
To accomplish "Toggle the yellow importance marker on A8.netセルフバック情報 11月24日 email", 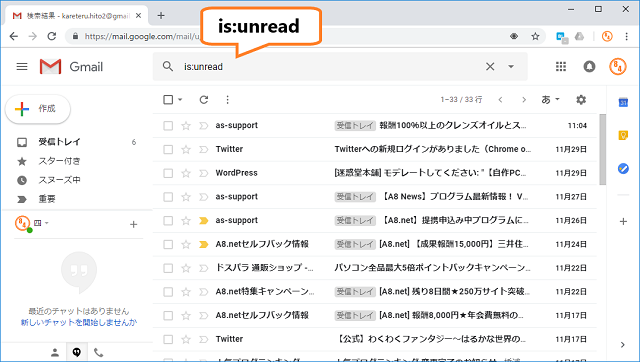I will 203,244.
